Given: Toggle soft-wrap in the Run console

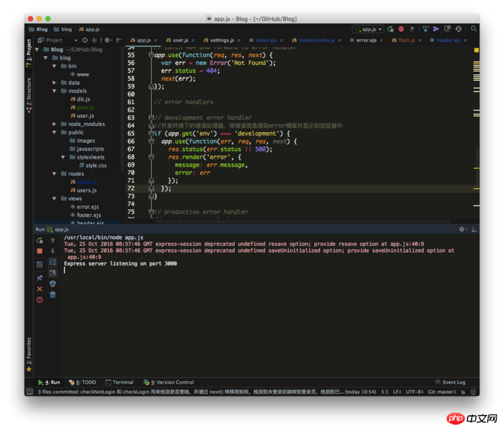Looking at the screenshot, I should [53, 261].
